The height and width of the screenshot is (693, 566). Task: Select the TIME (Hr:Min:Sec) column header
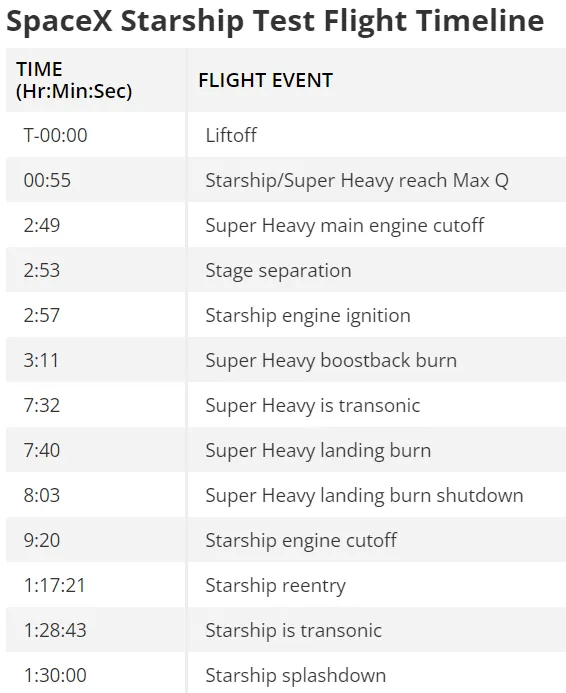pos(74,80)
